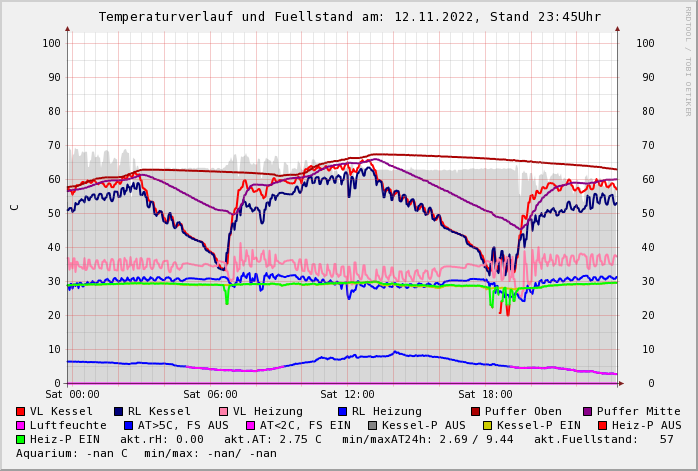This screenshot has height=471, width=698.
Task: Click the blue RL Heizung legend swatch
Action: pyautogui.click(x=342, y=412)
